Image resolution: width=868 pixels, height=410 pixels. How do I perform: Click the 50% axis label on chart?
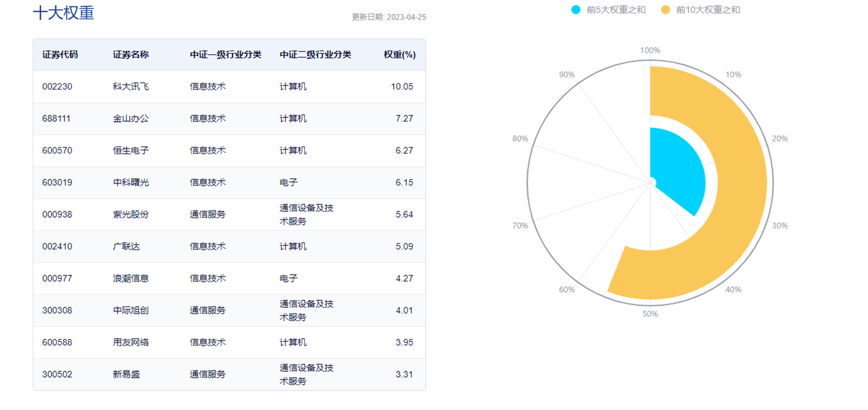tap(650, 314)
